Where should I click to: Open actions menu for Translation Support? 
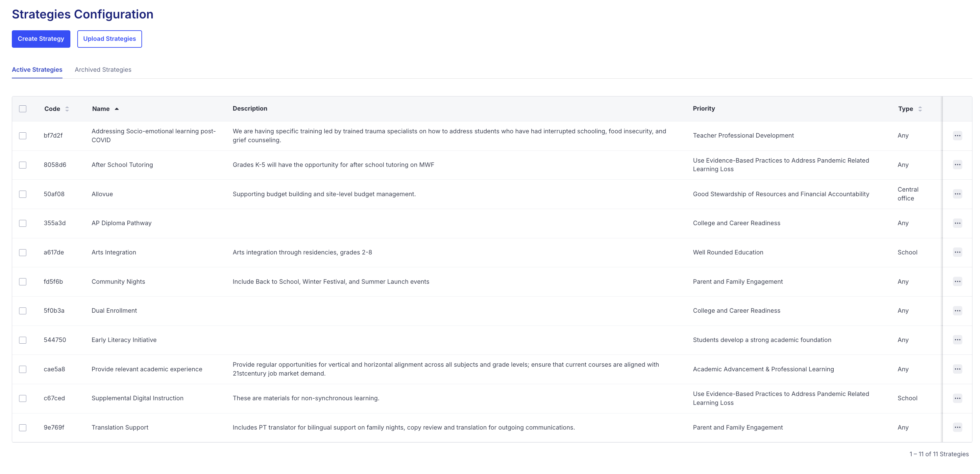957,428
